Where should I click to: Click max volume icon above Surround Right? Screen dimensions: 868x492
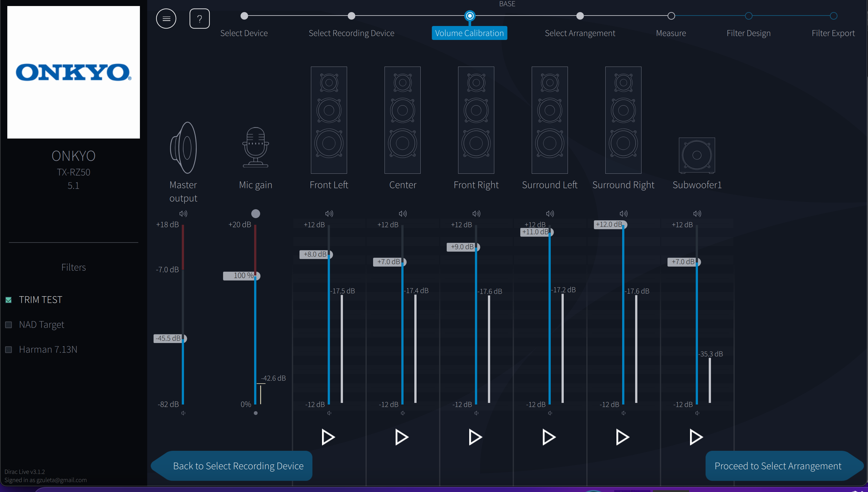pos(623,214)
